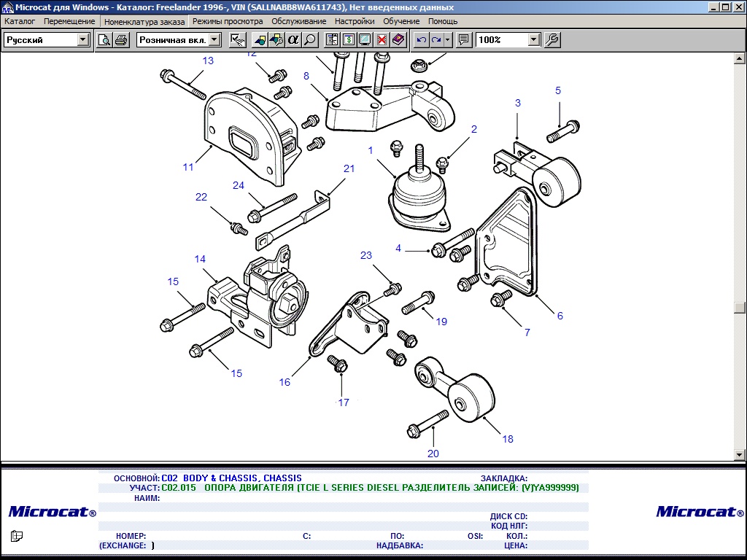The height and width of the screenshot is (560, 747).
Task: Select part callout number 18
Action: [x=508, y=439]
